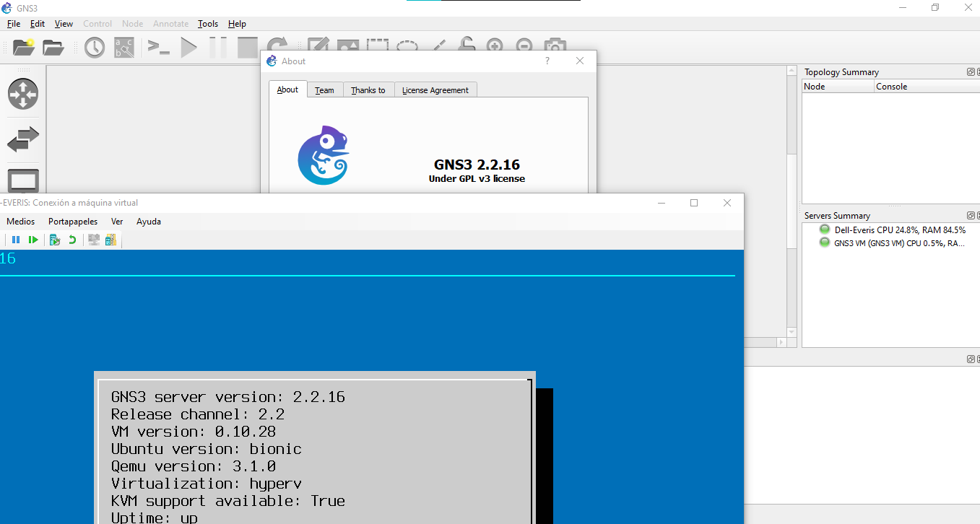980x524 pixels.
Task: Click the Share resources icon in VM connection toolbar
Action: [110, 240]
